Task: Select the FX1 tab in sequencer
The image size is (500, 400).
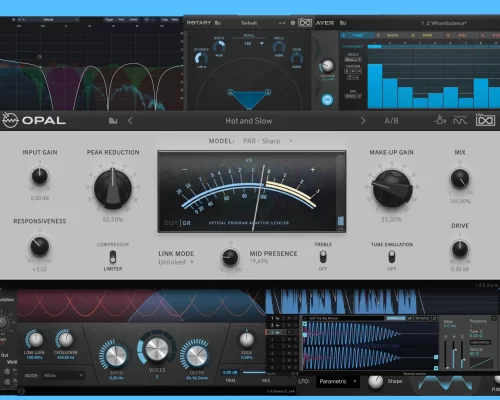Action: 461,35
